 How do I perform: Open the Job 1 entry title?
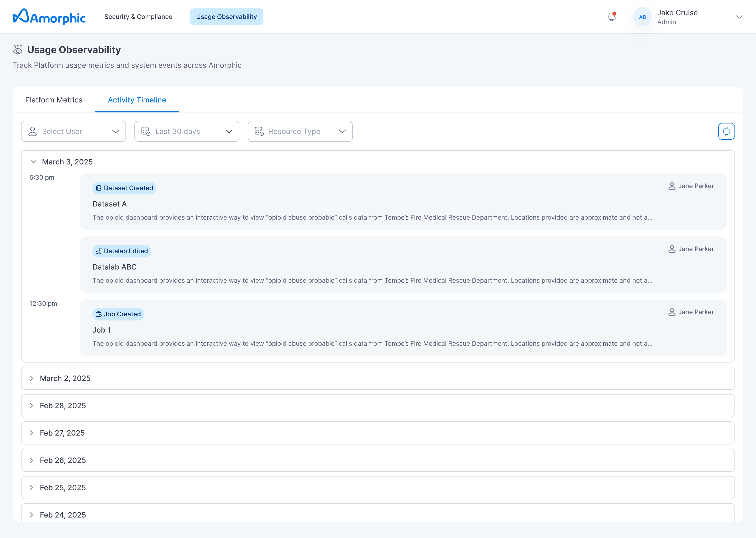click(x=102, y=330)
